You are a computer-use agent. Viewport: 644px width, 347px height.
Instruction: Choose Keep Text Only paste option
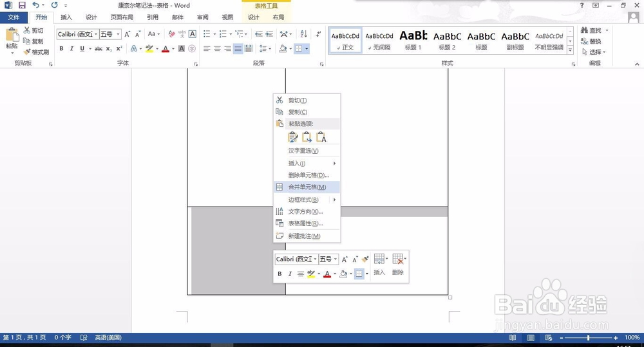coord(321,137)
